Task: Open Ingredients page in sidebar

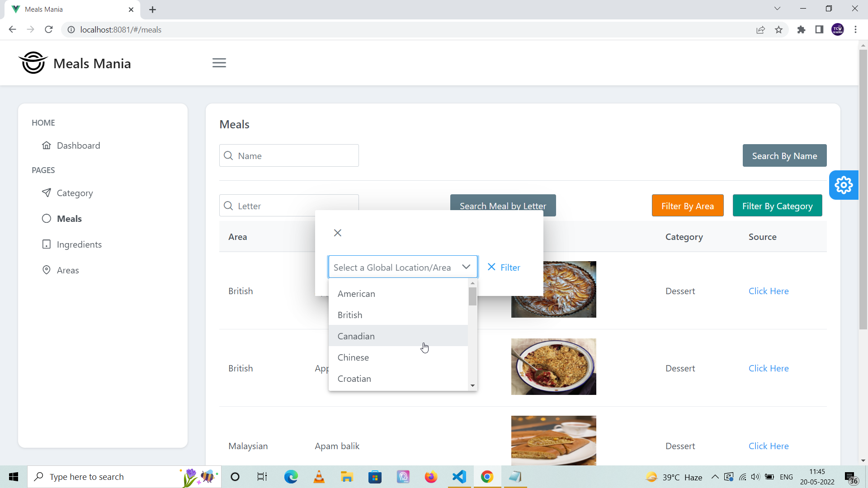Action: pos(79,244)
